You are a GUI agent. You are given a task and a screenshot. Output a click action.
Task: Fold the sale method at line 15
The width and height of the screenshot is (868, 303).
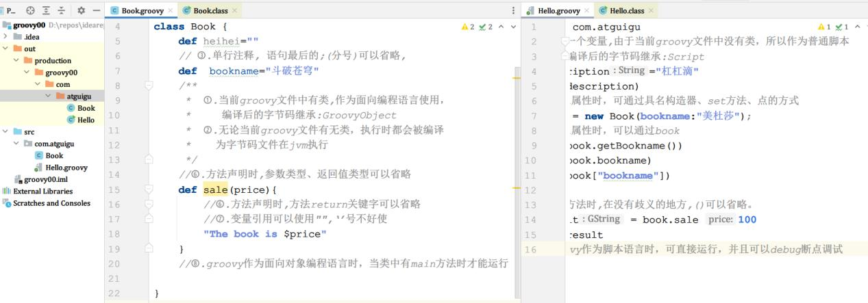[148, 189]
